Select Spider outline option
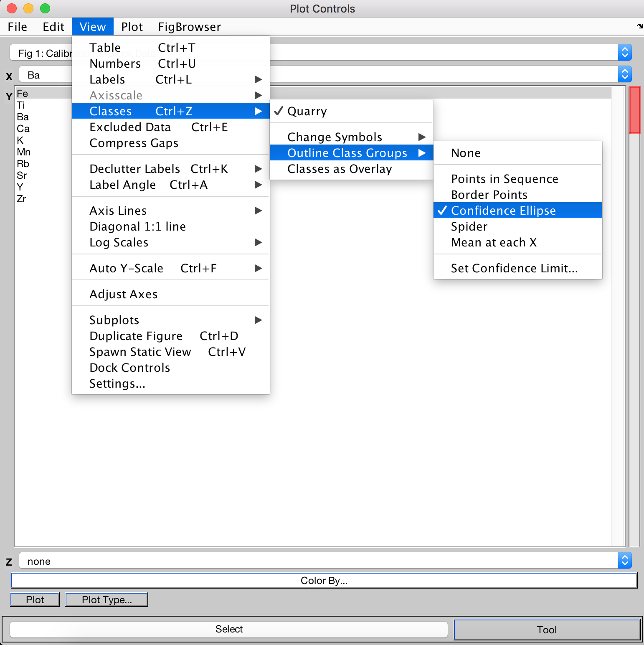This screenshot has width=644, height=645. [x=469, y=226]
